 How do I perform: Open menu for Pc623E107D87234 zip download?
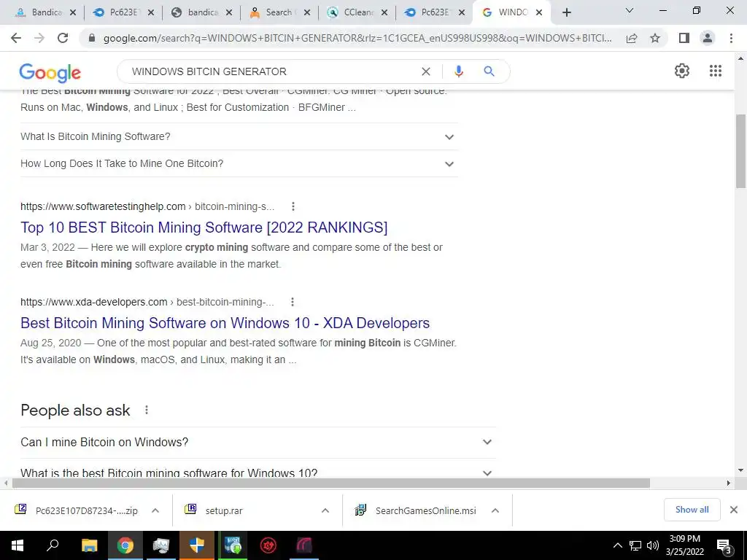155,510
